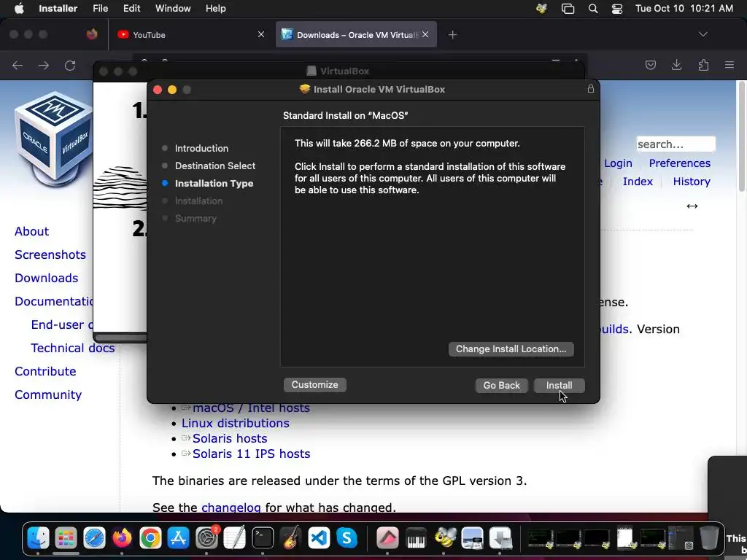
Task: Open the Solaris 11 IPS hosts link
Action: coord(251,454)
